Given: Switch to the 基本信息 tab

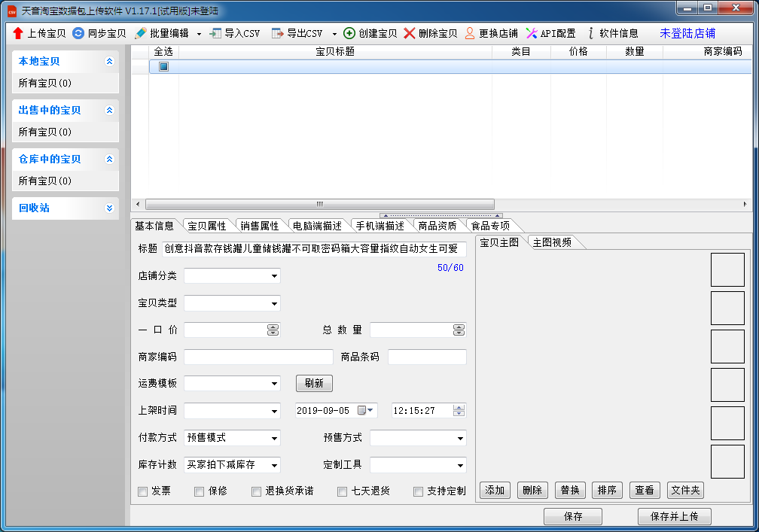Looking at the screenshot, I should click(x=154, y=226).
